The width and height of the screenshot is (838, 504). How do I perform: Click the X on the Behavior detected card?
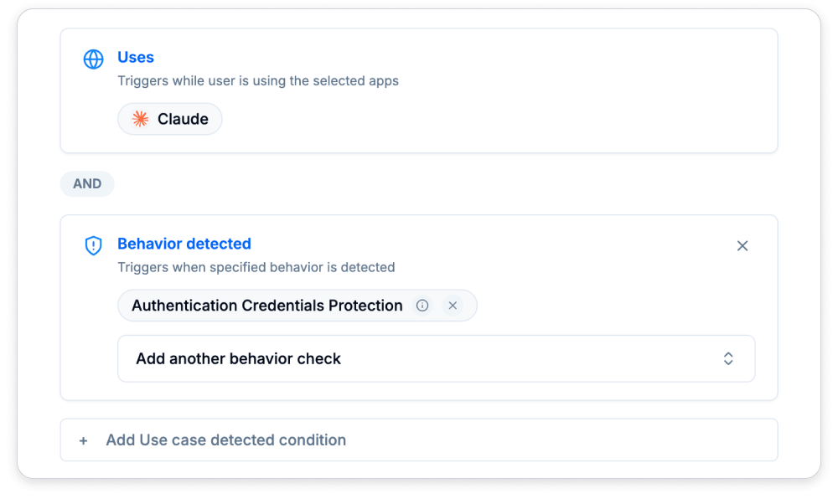[x=742, y=245]
